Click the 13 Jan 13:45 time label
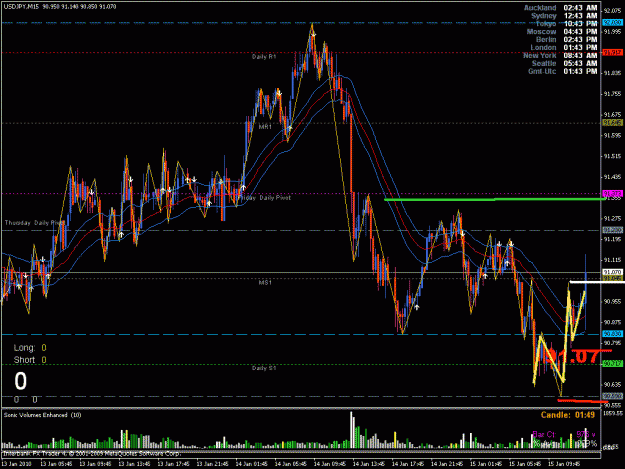The height and width of the screenshot is (469, 625). 134,464
